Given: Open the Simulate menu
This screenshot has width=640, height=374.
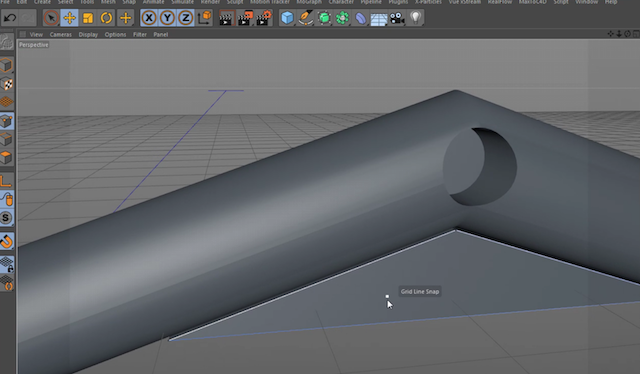Looking at the screenshot, I should tap(182, 2).
